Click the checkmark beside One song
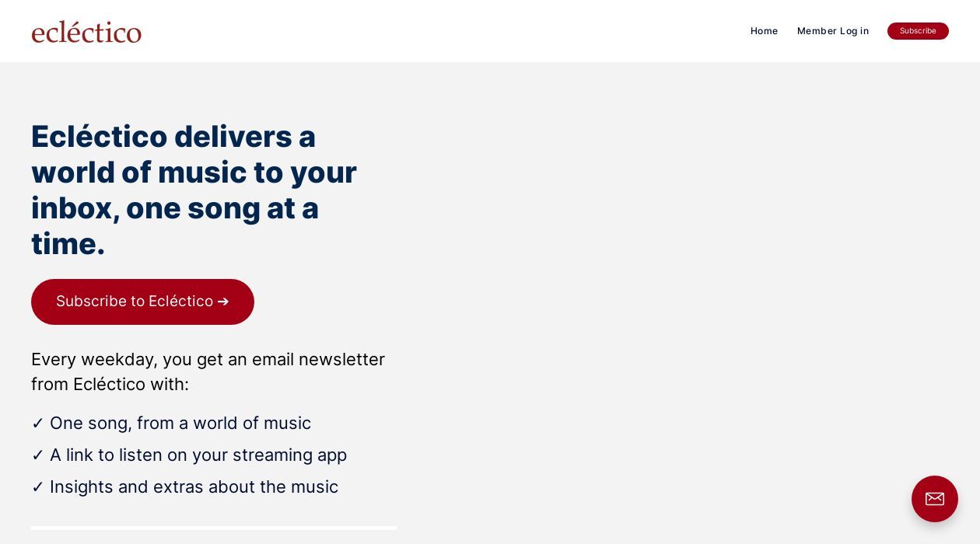Viewport: 980px width, 544px height. coord(37,424)
